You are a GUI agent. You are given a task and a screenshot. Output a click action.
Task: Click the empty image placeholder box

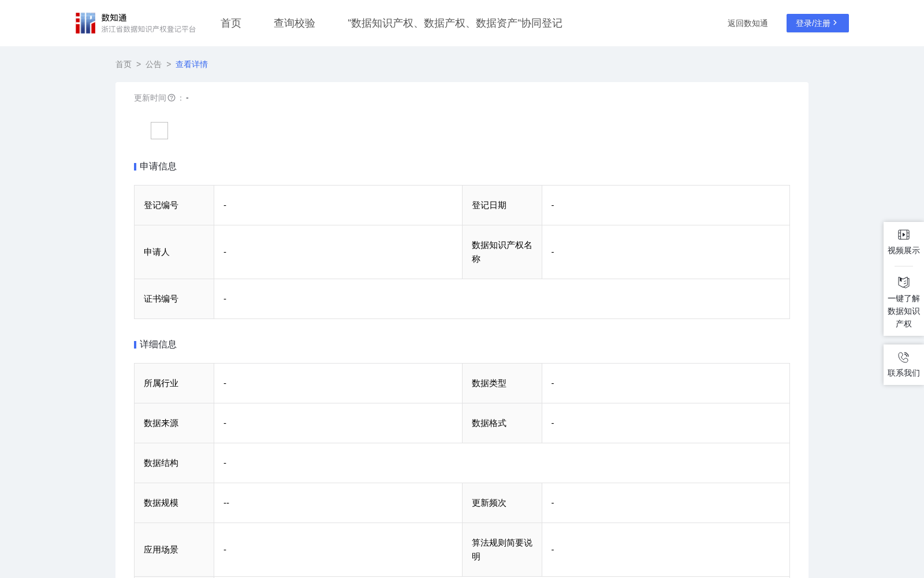click(x=159, y=131)
